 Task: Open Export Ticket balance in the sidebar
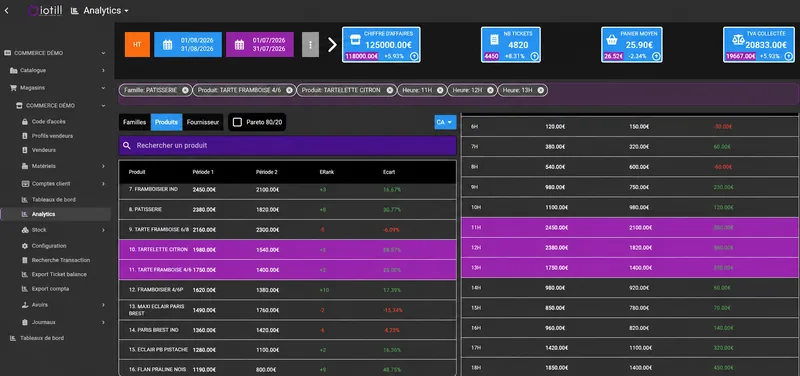point(59,274)
